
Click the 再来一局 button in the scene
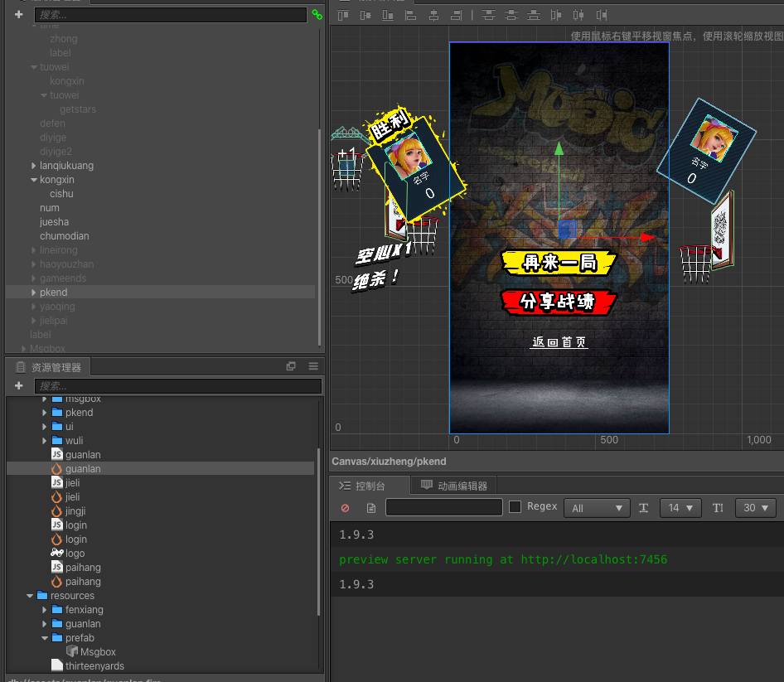559,263
